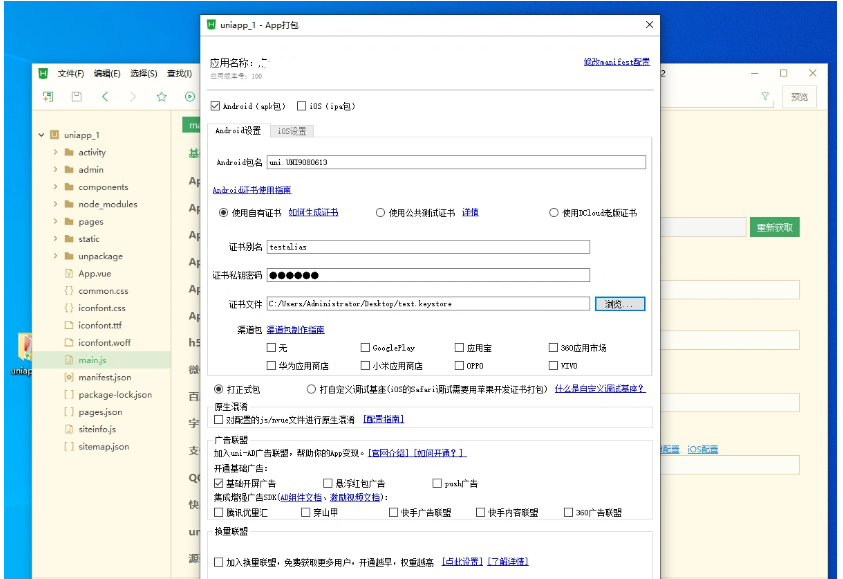Expand the components folder

tap(56, 187)
